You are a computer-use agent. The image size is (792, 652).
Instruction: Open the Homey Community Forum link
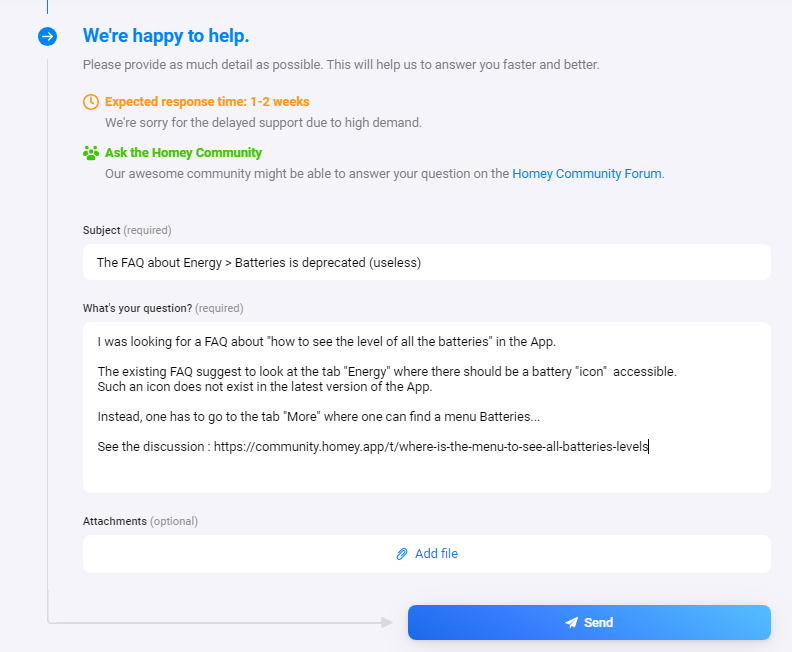pos(587,173)
